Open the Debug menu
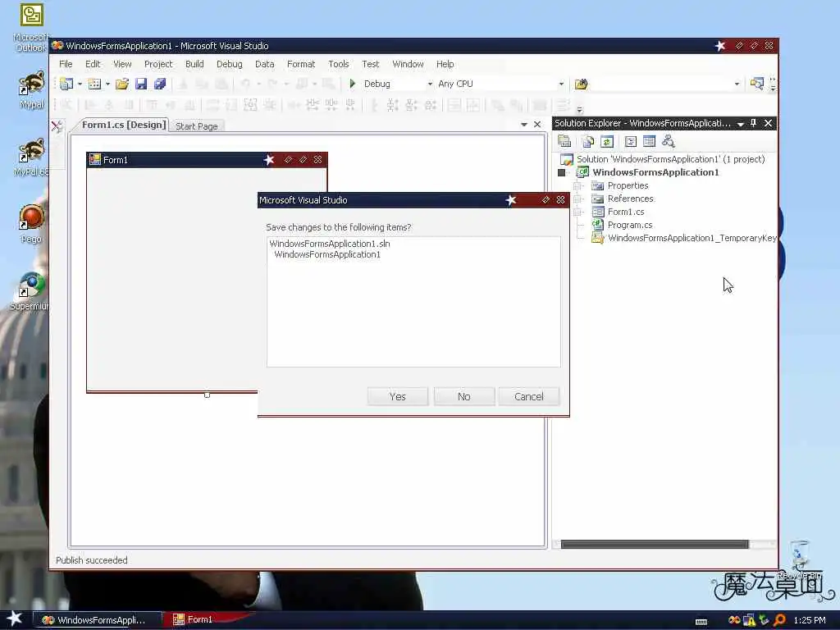The height and width of the screenshot is (630, 840). pos(230,64)
